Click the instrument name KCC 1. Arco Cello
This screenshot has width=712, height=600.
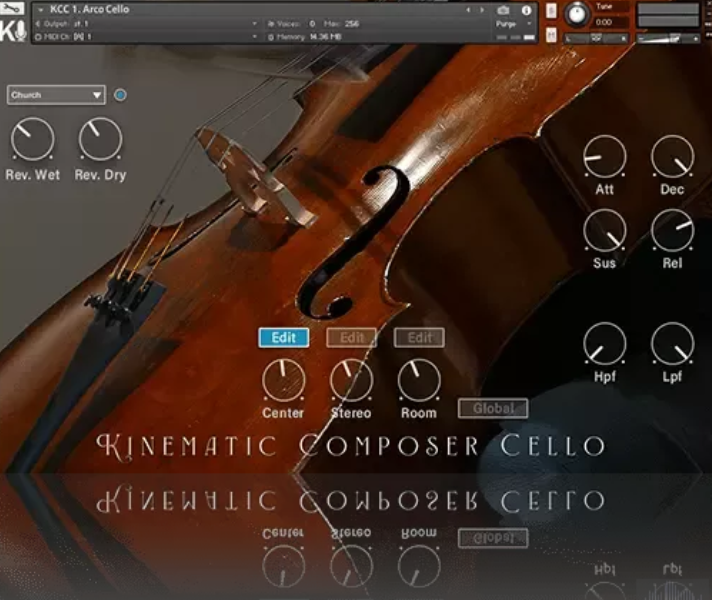pyautogui.click(x=89, y=9)
